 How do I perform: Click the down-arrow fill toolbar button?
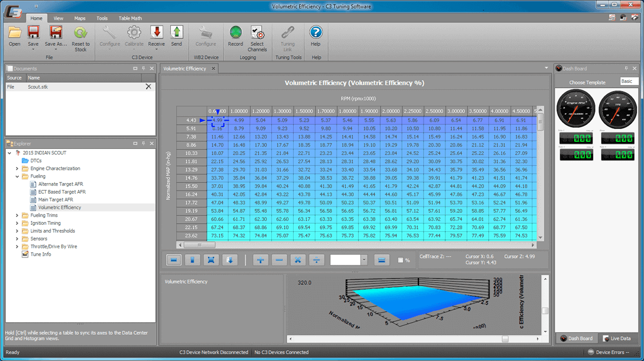(x=230, y=260)
